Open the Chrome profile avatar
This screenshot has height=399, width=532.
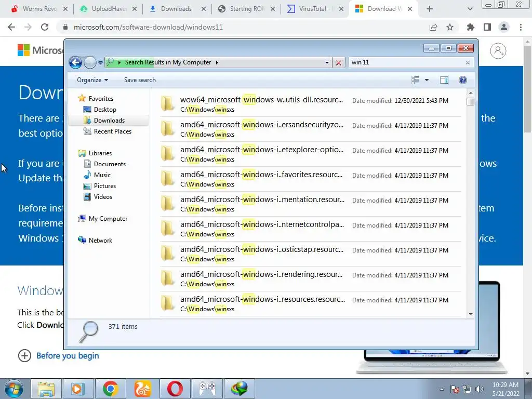[504, 27]
